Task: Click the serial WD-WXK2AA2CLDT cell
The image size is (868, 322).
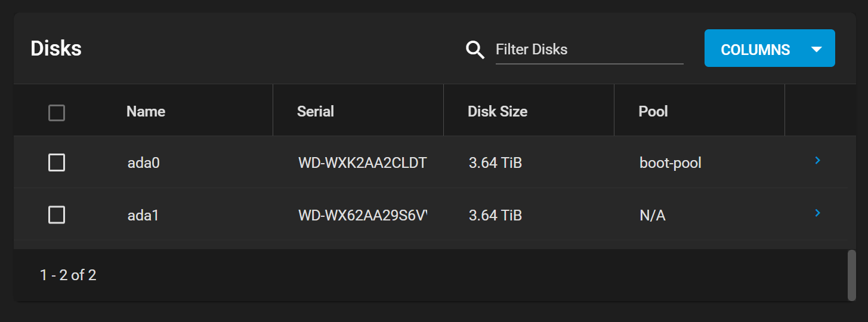Action: [362, 162]
